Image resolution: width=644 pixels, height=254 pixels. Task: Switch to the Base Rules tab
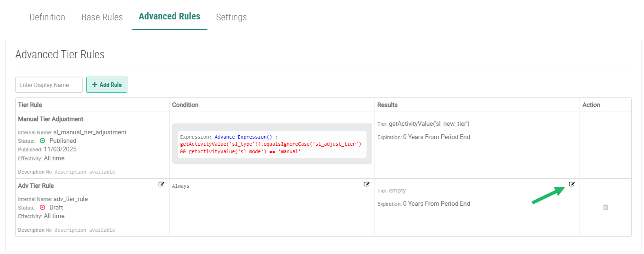(x=102, y=18)
